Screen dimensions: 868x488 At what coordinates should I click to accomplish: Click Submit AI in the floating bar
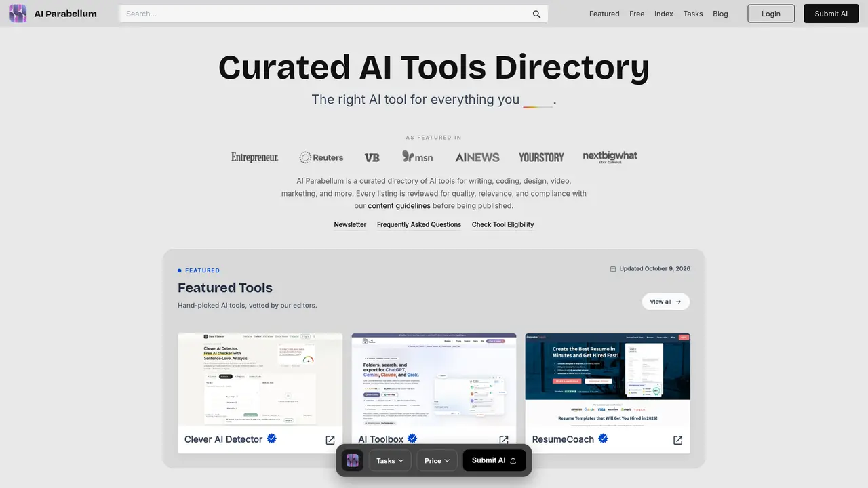(494, 460)
